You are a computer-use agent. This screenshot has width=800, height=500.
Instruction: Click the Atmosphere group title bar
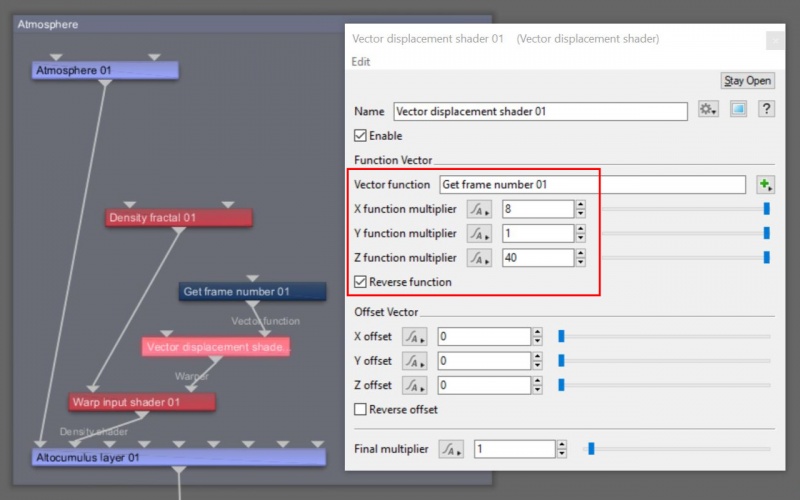(x=179, y=24)
